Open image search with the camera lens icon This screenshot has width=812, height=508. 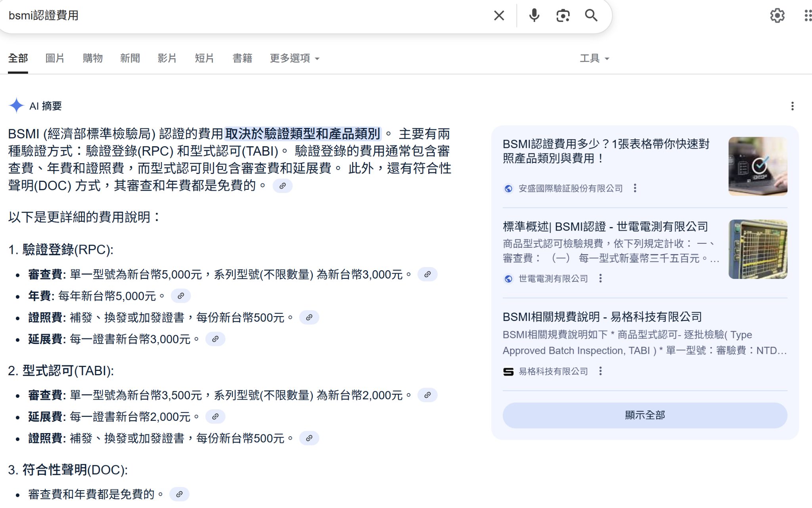(563, 15)
